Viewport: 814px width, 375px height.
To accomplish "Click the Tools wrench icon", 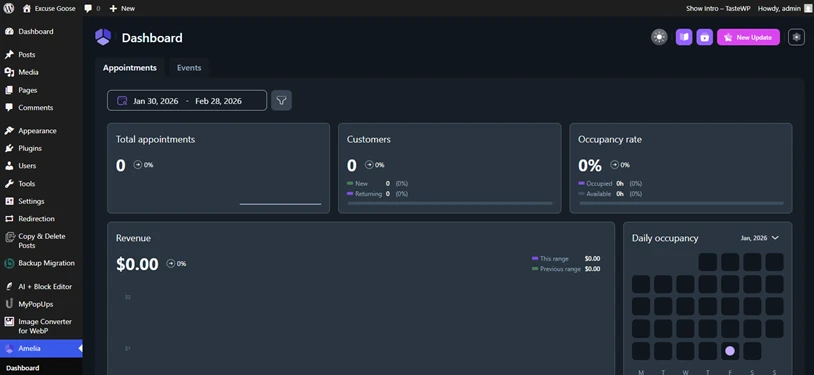I will [9, 183].
